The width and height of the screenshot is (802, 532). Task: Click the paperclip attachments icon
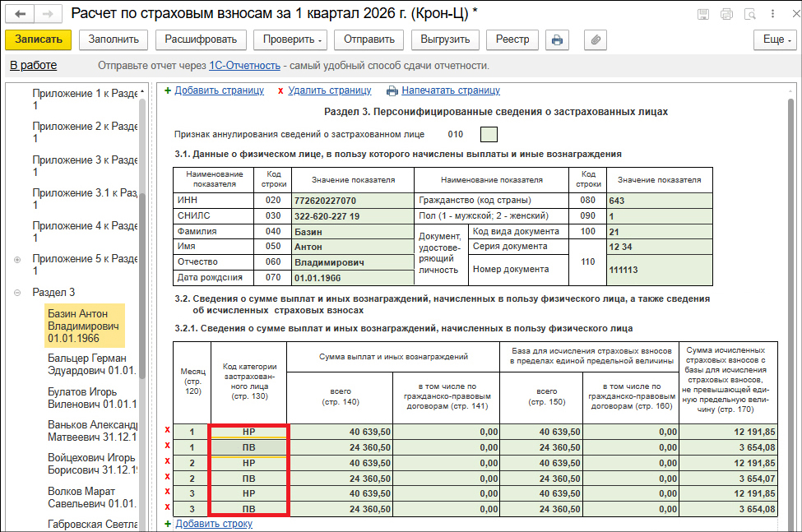[x=596, y=39]
